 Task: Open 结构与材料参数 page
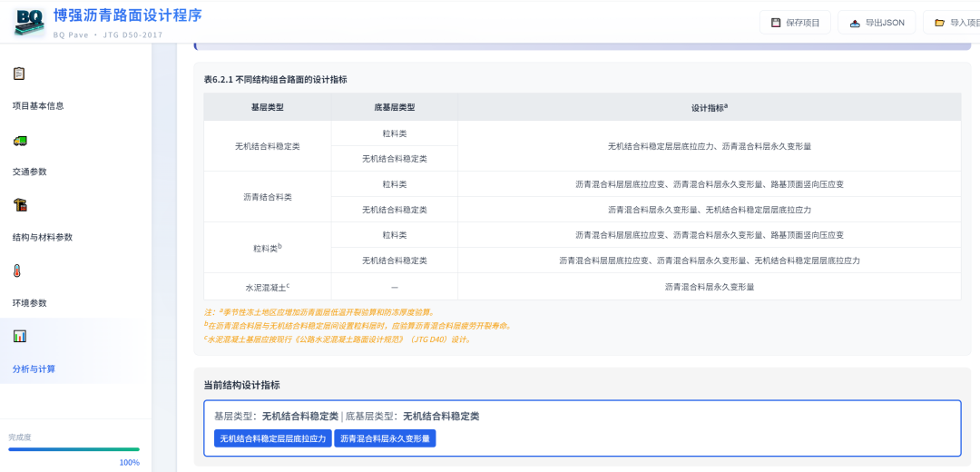pyautogui.click(x=43, y=237)
